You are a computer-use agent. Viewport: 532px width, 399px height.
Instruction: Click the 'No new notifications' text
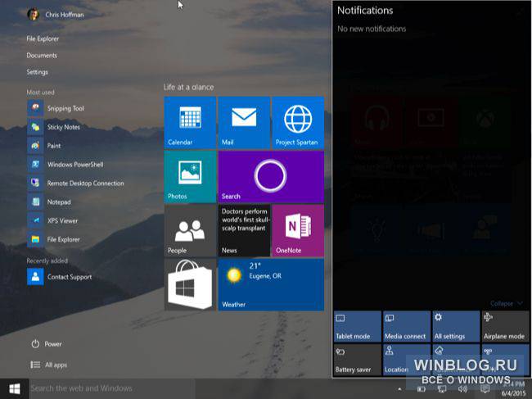(x=372, y=29)
